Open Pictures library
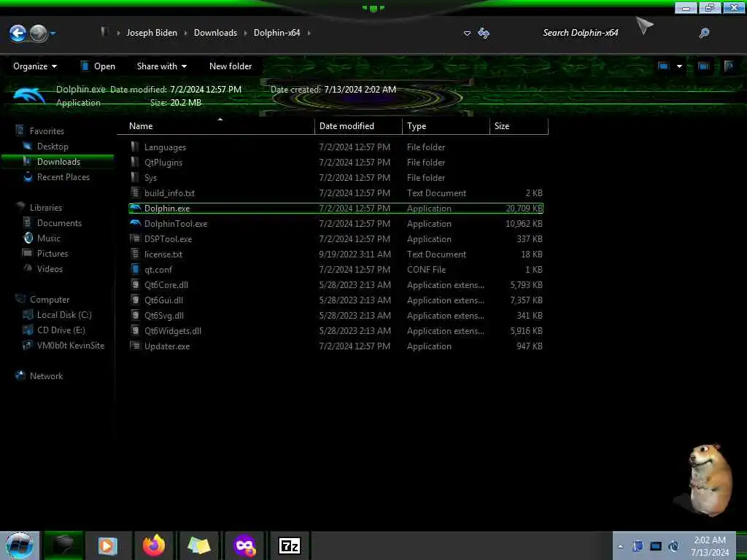Viewport: 747px width, 560px height. pos(53,253)
